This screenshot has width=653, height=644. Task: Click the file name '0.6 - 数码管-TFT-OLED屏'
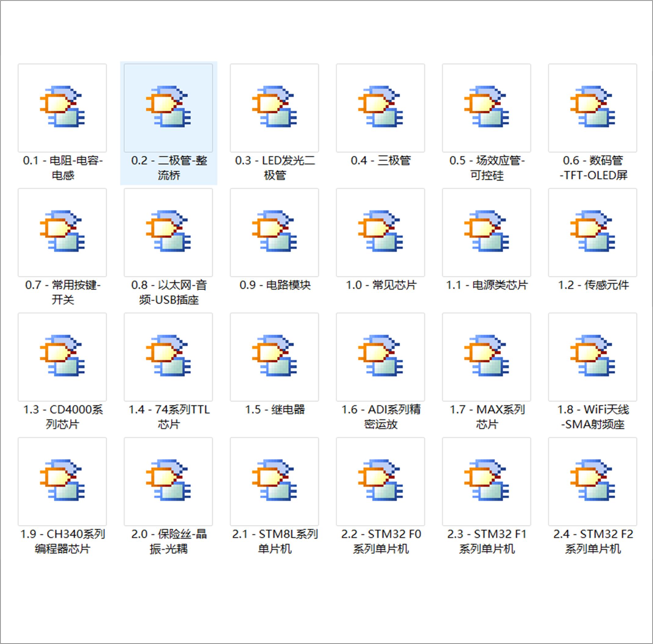point(593,167)
